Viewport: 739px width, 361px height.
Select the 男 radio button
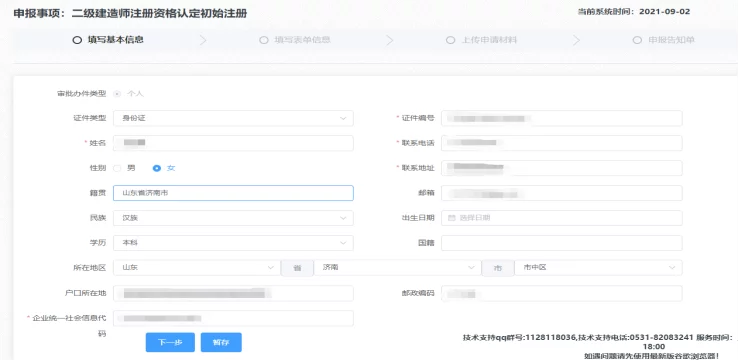[x=117, y=168]
